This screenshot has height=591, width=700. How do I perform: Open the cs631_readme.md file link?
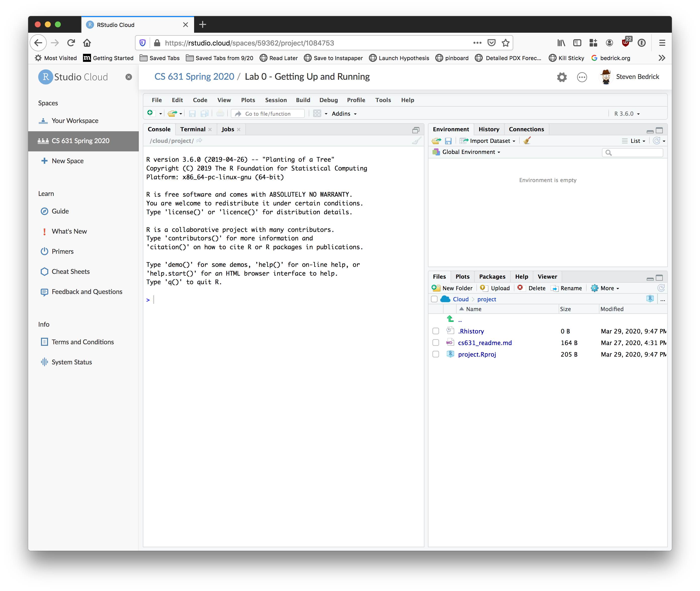point(485,343)
